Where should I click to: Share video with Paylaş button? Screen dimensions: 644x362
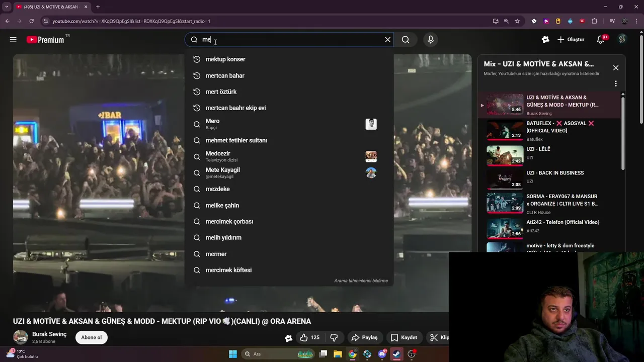[365, 337]
